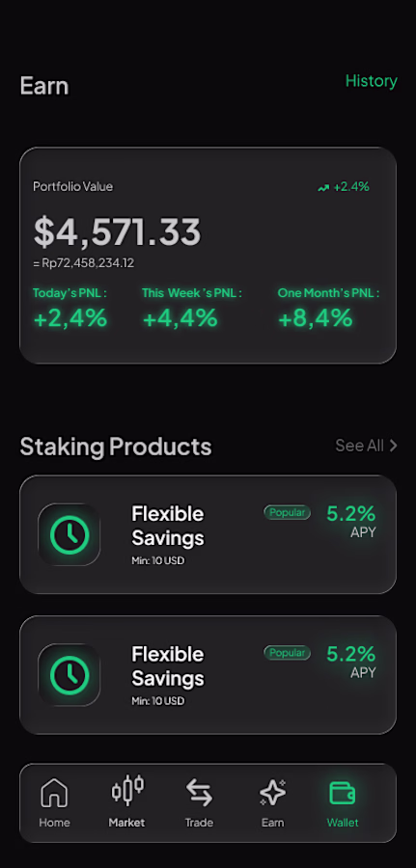Click the trending arrow icon beside +2.4%
416x868 pixels.
[x=323, y=188]
